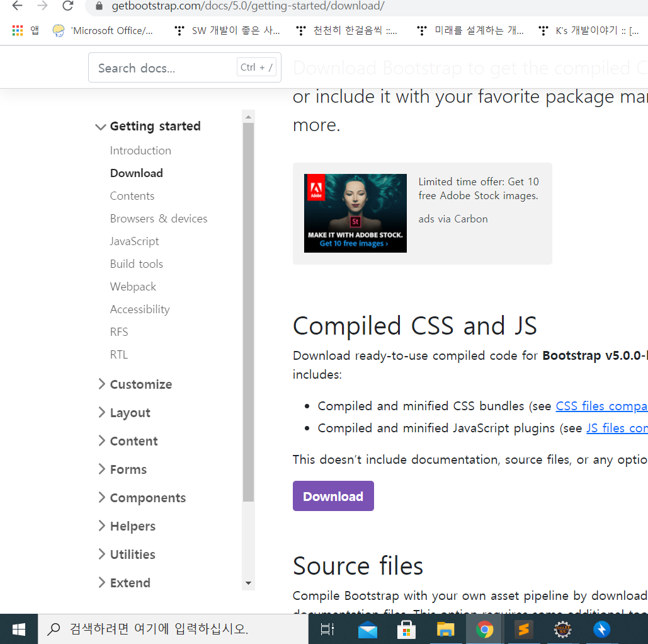Switch to Chrome in taskbar

pyautogui.click(x=484, y=630)
